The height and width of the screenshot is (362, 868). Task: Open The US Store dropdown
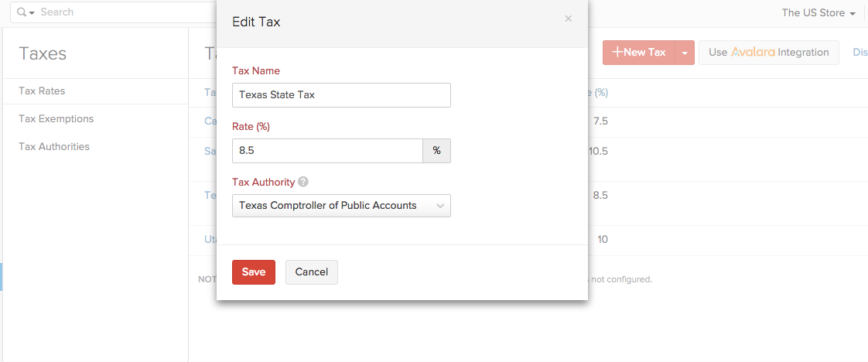pos(818,13)
